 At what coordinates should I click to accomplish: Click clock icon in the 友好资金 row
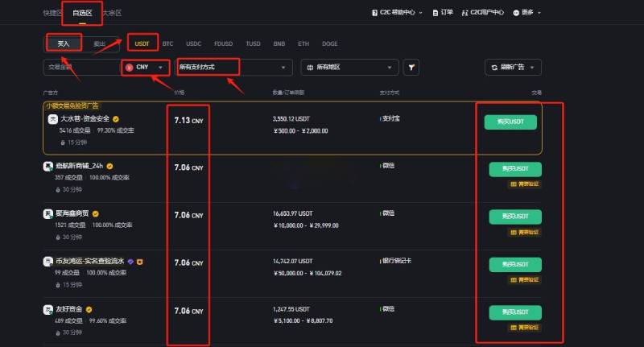click(x=58, y=333)
